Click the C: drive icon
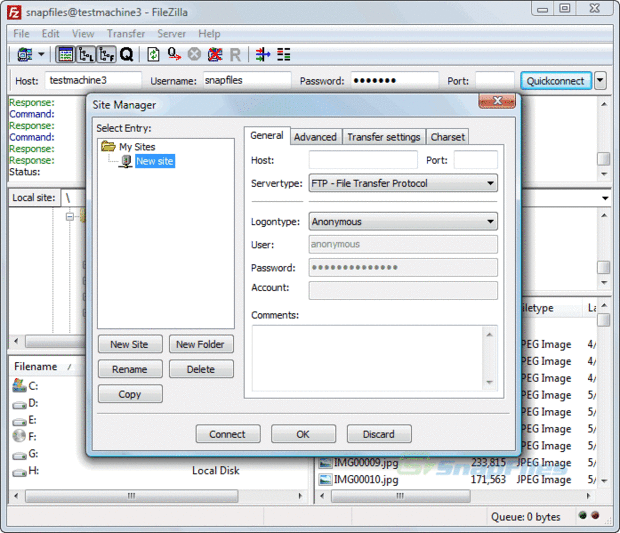 coord(19,386)
